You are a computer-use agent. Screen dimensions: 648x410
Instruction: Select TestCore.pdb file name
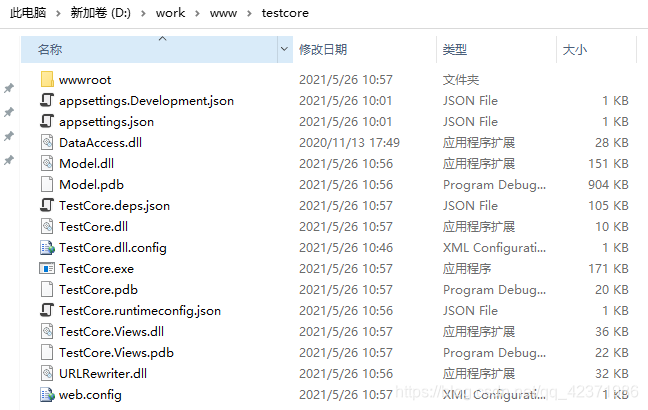click(x=98, y=290)
